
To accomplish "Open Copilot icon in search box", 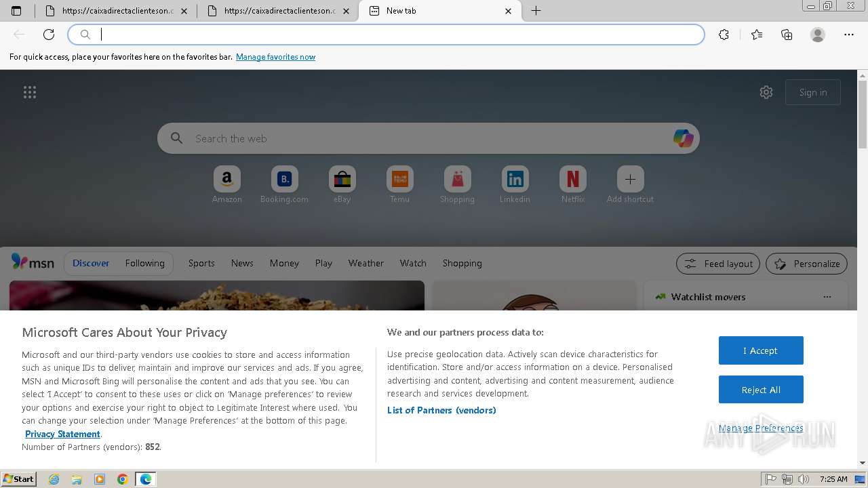I will 683,138.
